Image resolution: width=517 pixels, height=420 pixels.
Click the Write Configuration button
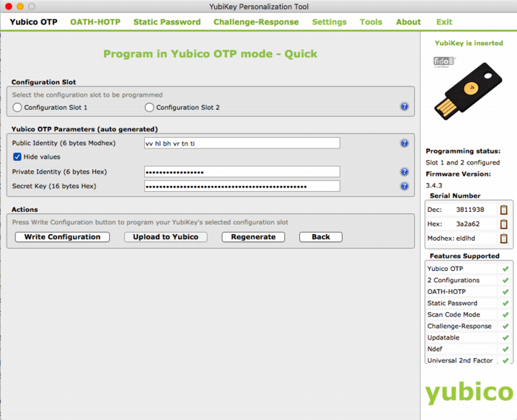pyautogui.click(x=62, y=237)
